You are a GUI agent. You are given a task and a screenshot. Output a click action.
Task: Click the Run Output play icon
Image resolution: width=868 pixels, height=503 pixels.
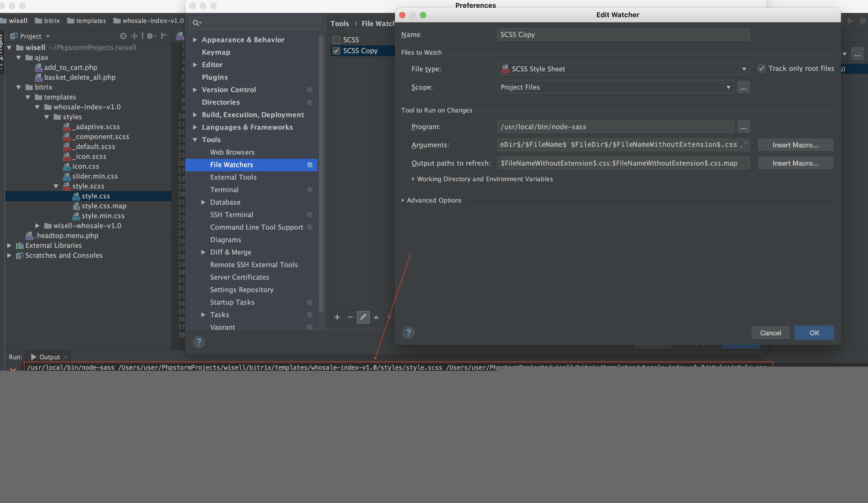pos(33,357)
